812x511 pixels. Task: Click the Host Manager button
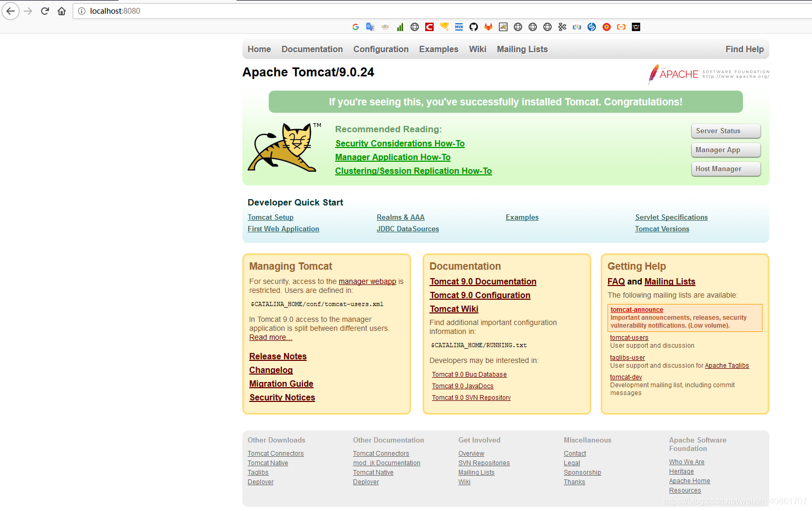726,169
